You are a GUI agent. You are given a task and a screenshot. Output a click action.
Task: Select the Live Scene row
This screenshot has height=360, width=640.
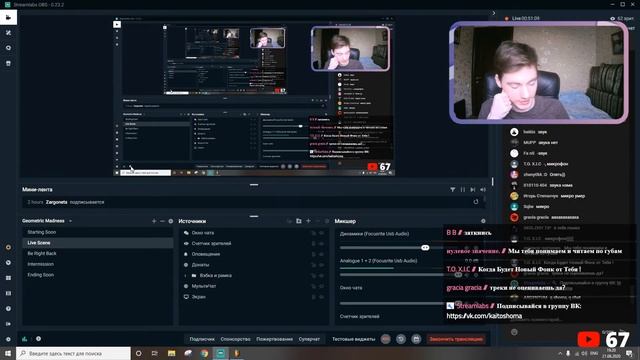click(x=98, y=243)
